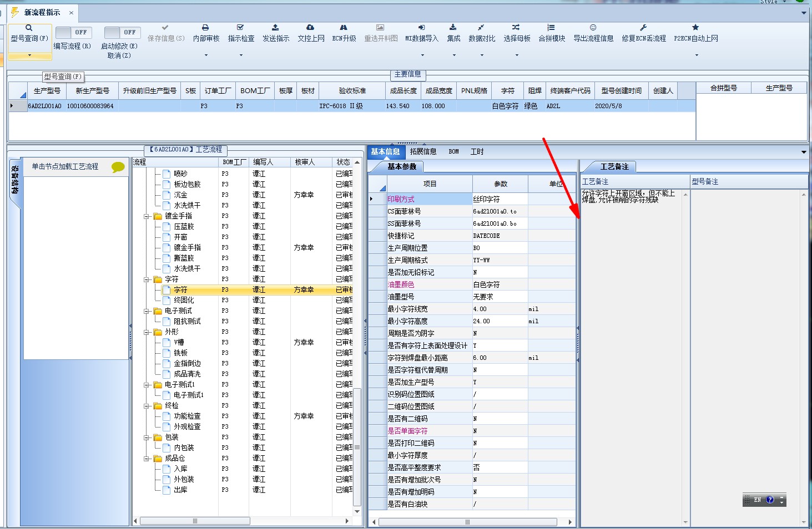Click the 内部审核 printer icon
The height and width of the screenshot is (529, 812).
pos(205,27)
